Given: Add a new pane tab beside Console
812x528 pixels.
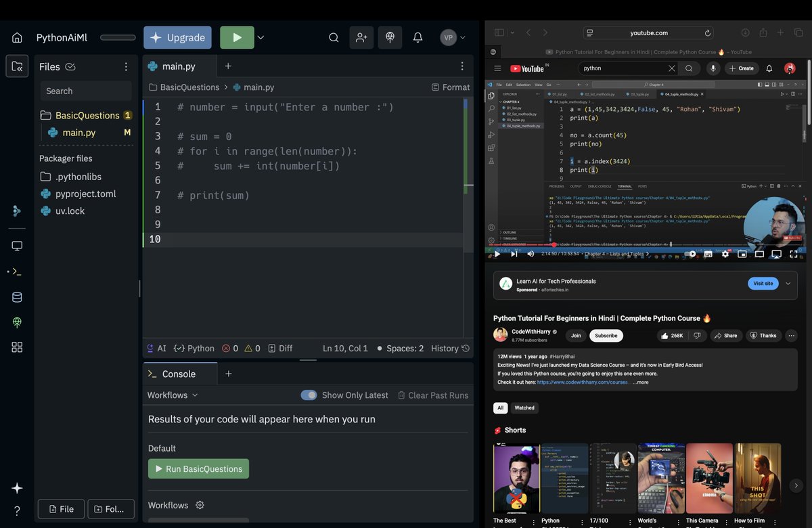Looking at the screenshot, I should (x=229, y=374).
